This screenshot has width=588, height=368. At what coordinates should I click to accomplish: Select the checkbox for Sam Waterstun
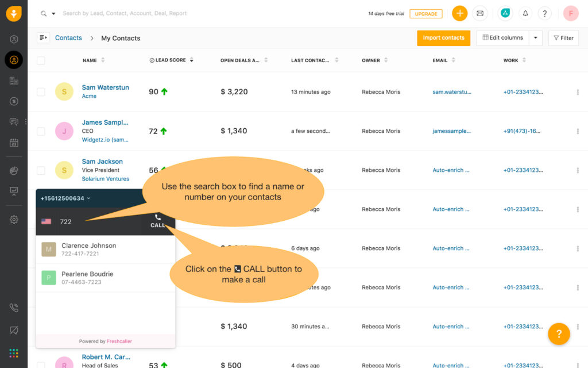(x=41, y=92)
